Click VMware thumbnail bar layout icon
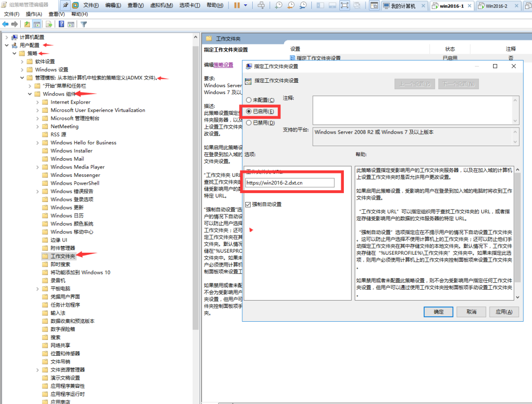Viewport: 532px width, 404px height. pos(332,5)
